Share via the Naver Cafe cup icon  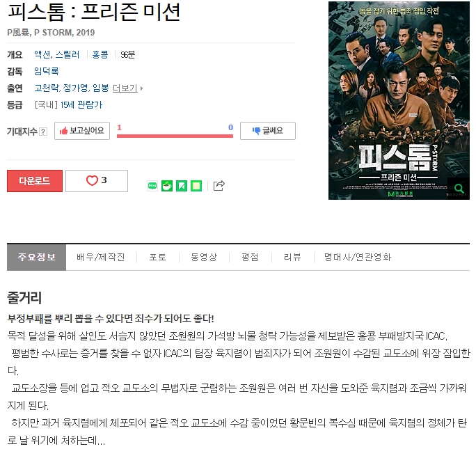click(x=167, y=185)
